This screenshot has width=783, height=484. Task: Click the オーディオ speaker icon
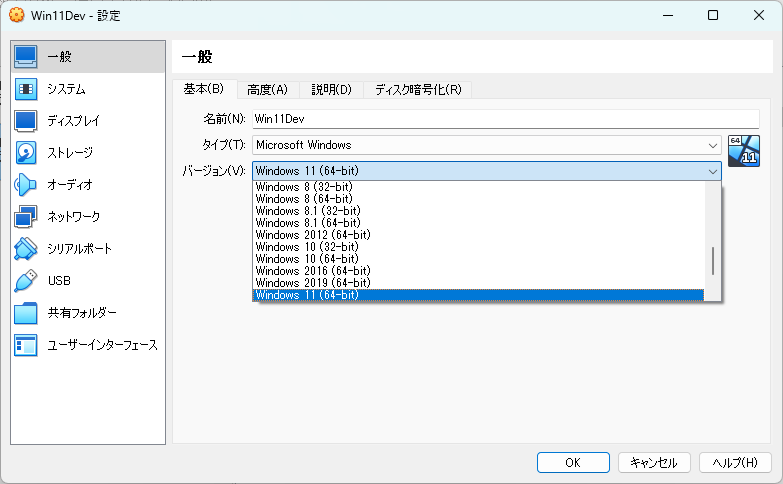(25, 185)
